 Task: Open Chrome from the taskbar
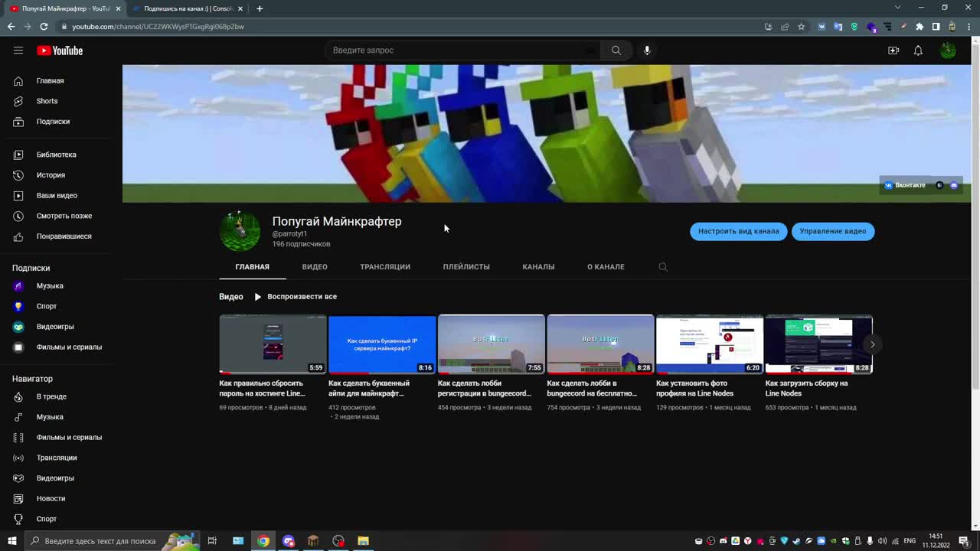(x=263, y=541)
